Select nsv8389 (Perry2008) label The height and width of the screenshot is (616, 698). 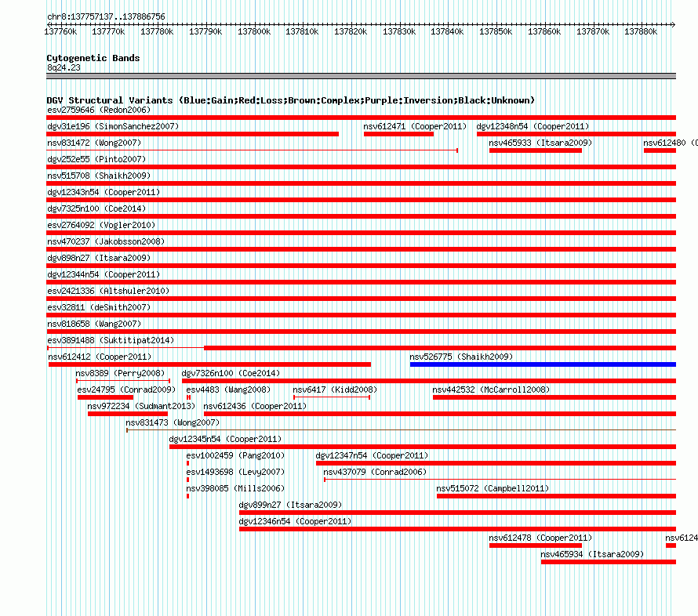[120, 373]
